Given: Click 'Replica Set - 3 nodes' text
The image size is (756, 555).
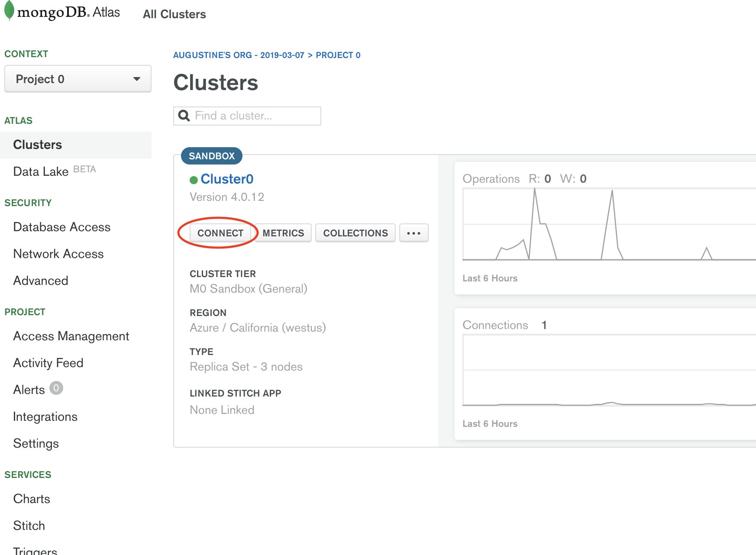Looking at the screenshot, I should click(246, 367).
